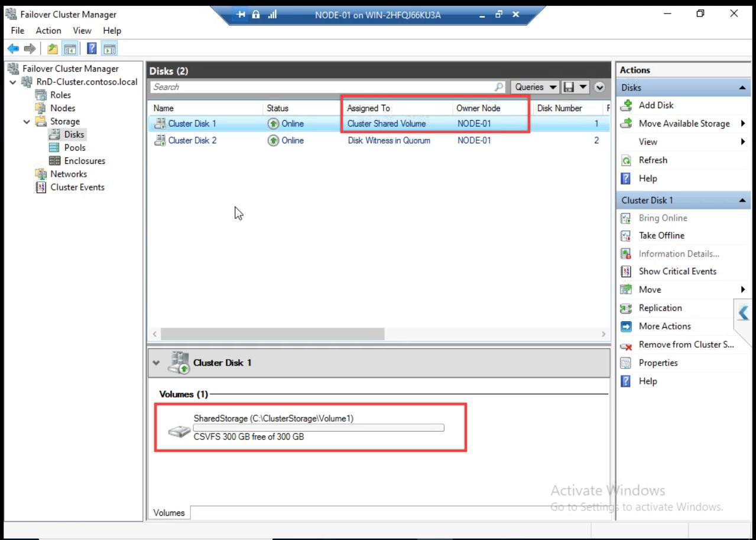Image resolution: width=756 pixels, height=540 pixels.
Task: Toggle the Show/Hide Console Tree icon
Action: (x=69, y=49)
